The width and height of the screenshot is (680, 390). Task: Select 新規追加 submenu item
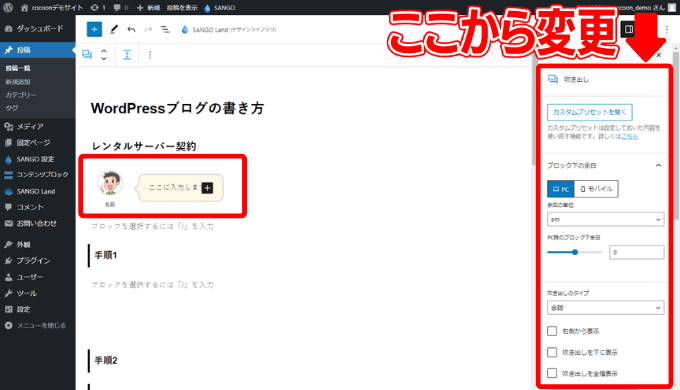(x=18, y=82)
